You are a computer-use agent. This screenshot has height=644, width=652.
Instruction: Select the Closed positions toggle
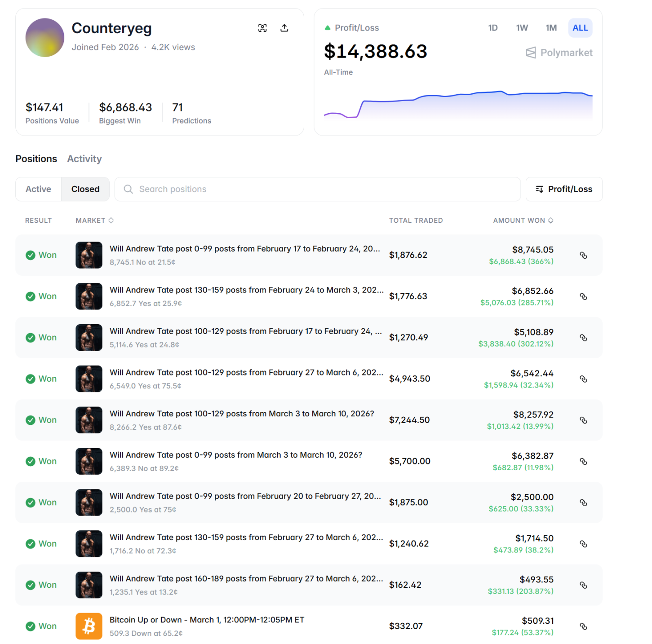coord(85,189)
